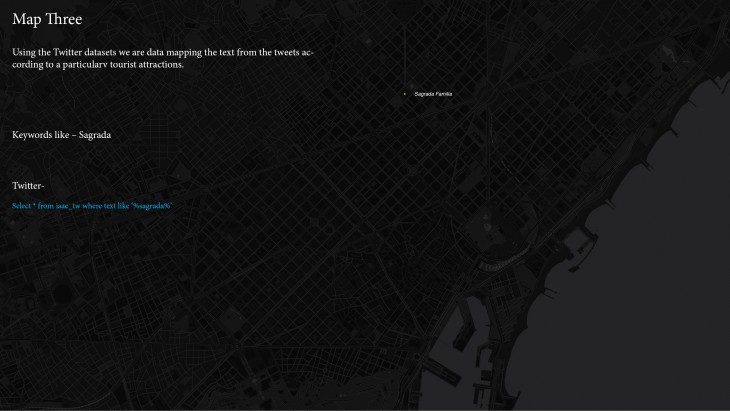Click the 'Twitter-' heading
The image size is (730, 411).
point(28,185)
